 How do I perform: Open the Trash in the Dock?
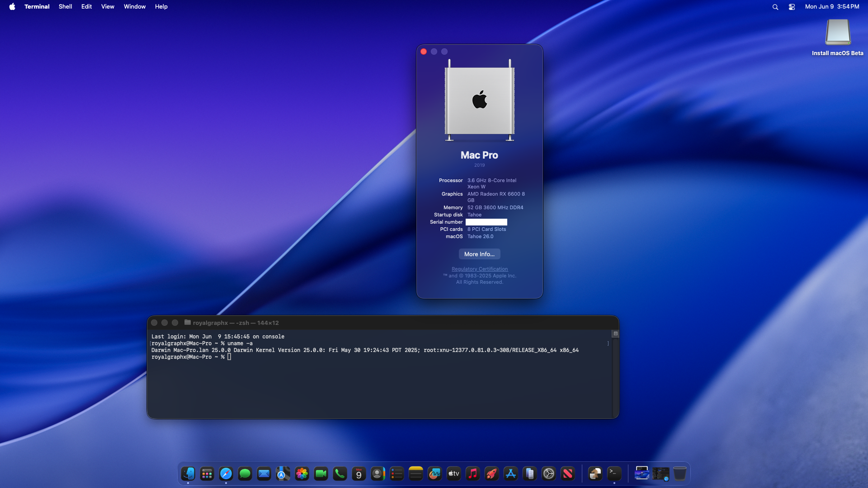tap(680, 474)
